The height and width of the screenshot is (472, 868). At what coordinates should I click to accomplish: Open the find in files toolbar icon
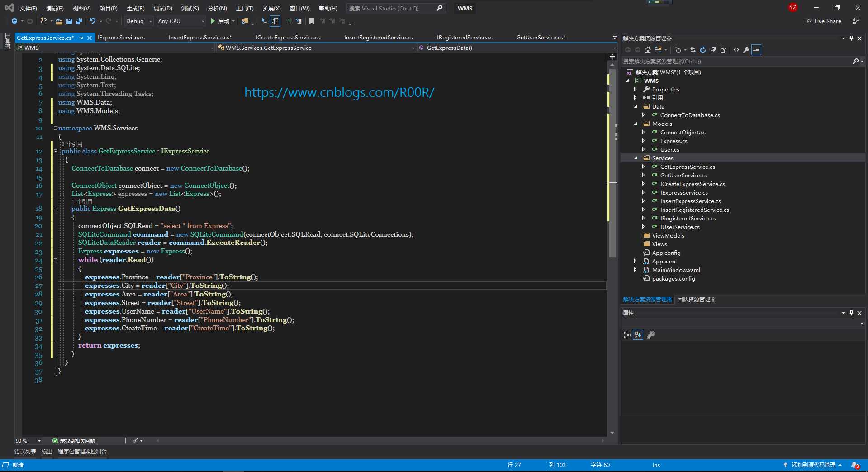(x=245, y=21)
